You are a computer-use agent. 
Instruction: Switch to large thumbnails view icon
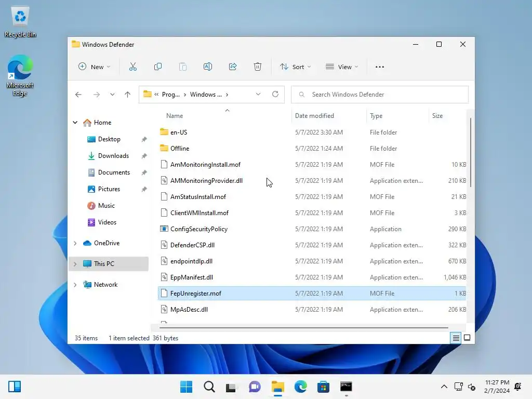(x=467, y=338)
